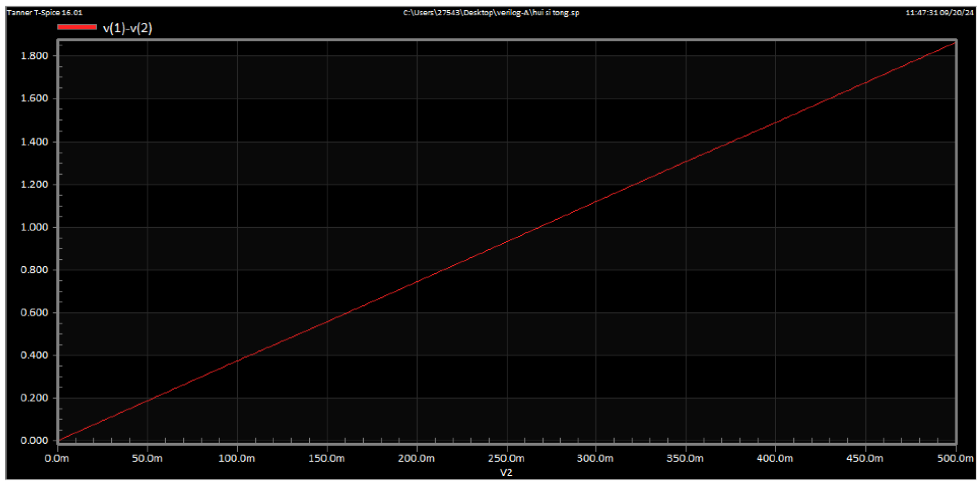Click the 100.0m x-axis tick label
The width and height of the screenshot is (980, 486).
click(x=237, y=458)
